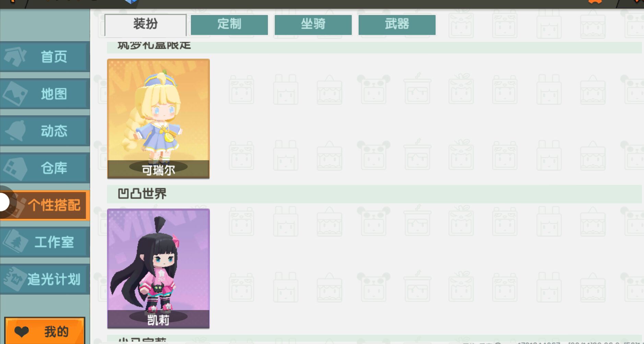644x344 pixels.
Task: Select the 可瑞尔 costume thumbnail
Action: 158,119
